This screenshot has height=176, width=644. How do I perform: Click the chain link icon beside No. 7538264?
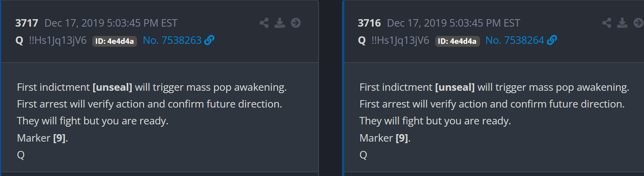(x=552, y=40)
